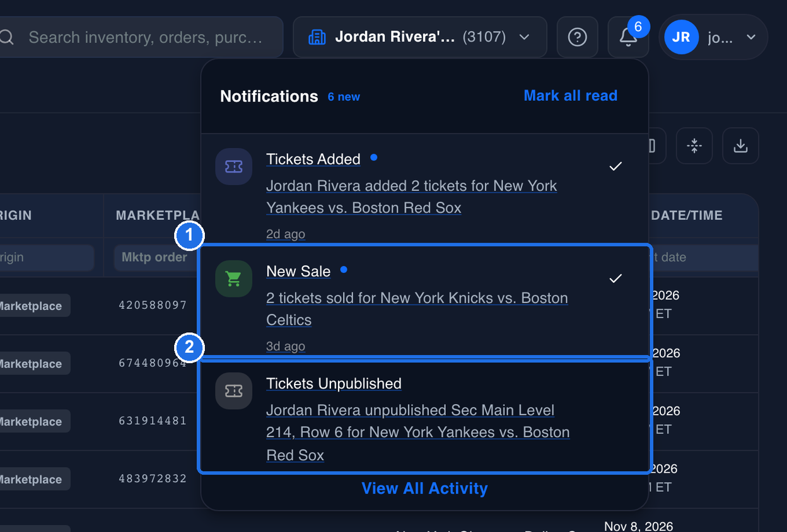Mark New Sale notification as read
Viewport: 787px width, 532px height.
tap(615, 278)
